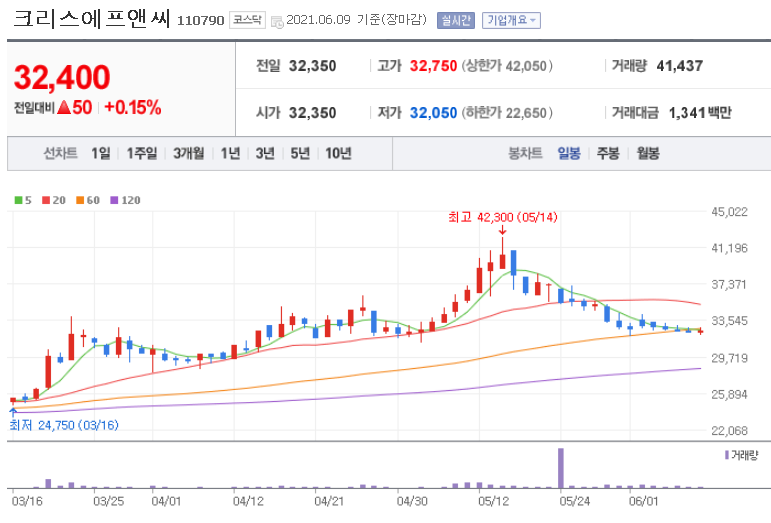The image size is (771, 523).
Task: Click the 시가 value 32,350
Action: [312, 113]
